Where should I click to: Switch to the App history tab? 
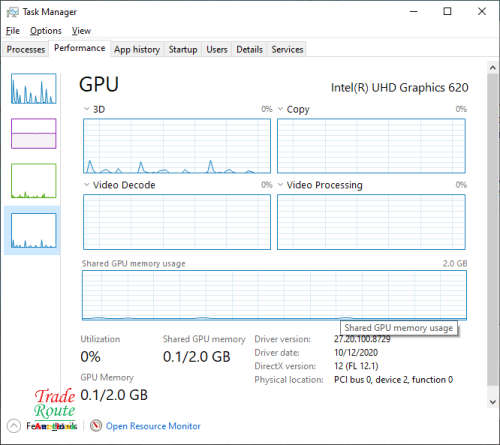[x=137, y=49]
